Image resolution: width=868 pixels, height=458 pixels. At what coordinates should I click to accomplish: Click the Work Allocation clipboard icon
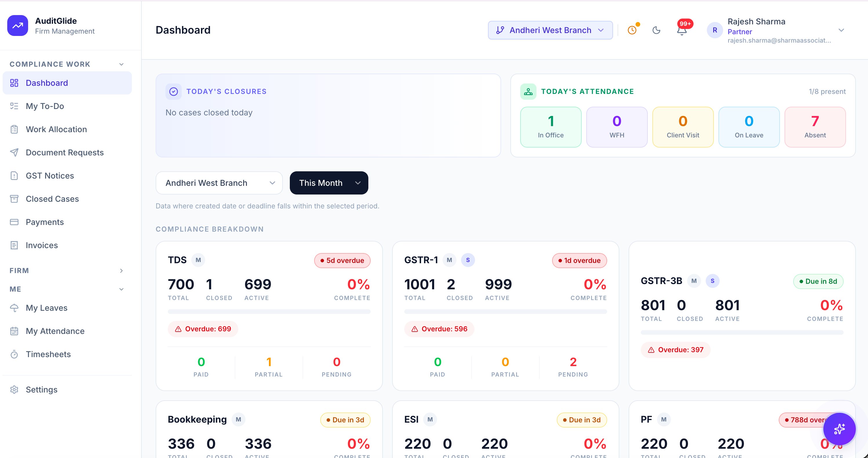14,129
